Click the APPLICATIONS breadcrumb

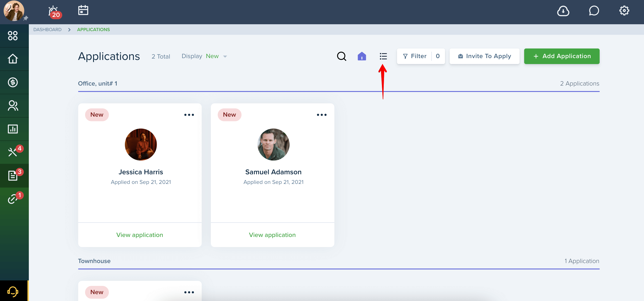tap(93, 30)
